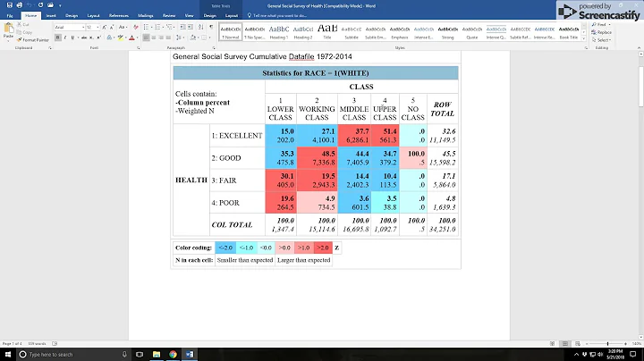Open the File tab
Image resolution: width=644 pixels, height=361 pixels.
tap(10, 15)
